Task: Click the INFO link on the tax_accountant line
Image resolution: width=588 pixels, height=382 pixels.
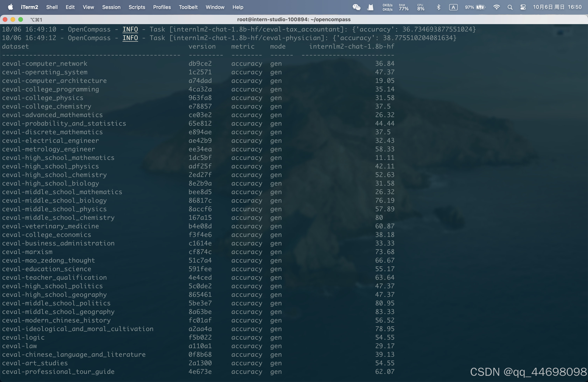Action: click(130, 29)
